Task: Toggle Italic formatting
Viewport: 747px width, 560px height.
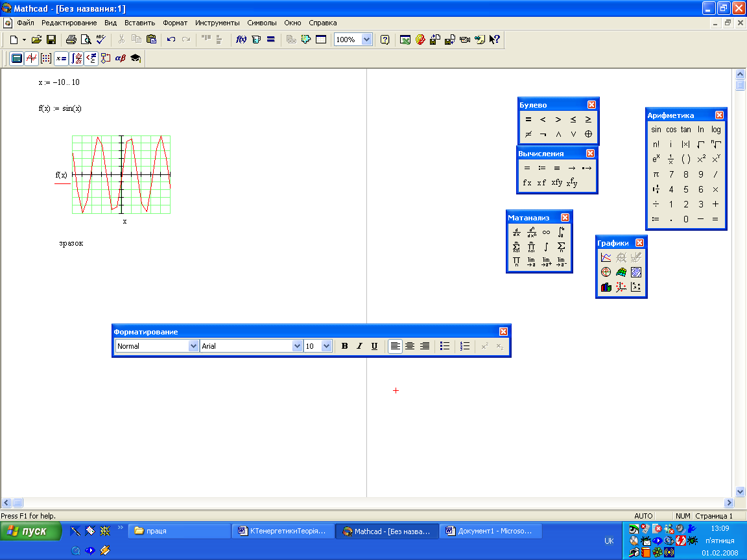Action: pos(360,346)
